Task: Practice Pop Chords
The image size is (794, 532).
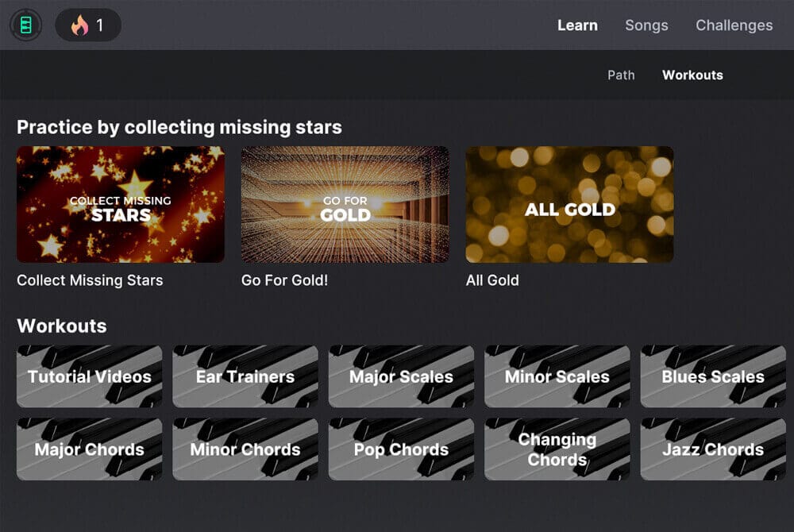Action: pos(401,449)
